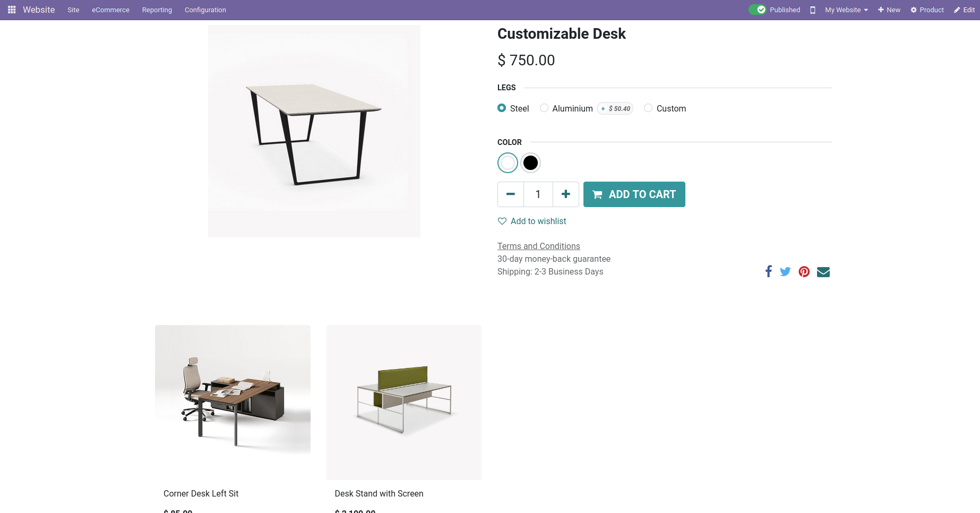Toggle the Published switch

pyautogui.click(x=758, y=10)
